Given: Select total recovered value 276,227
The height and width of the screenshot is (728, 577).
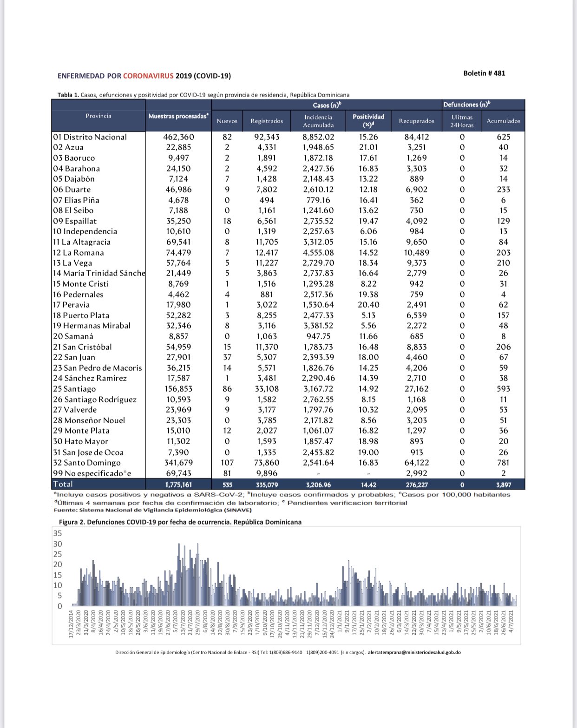Looking at the screenshot, I should click(417, 485).
